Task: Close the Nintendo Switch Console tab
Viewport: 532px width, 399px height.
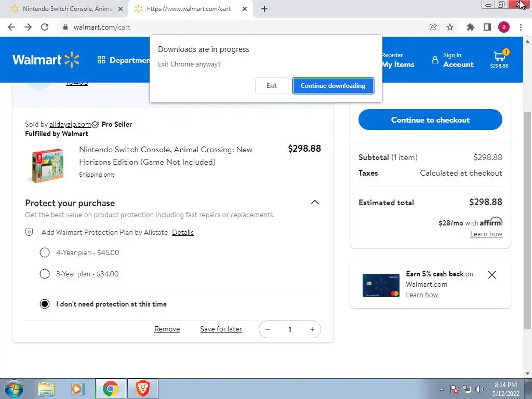Action: click(121, 9)
